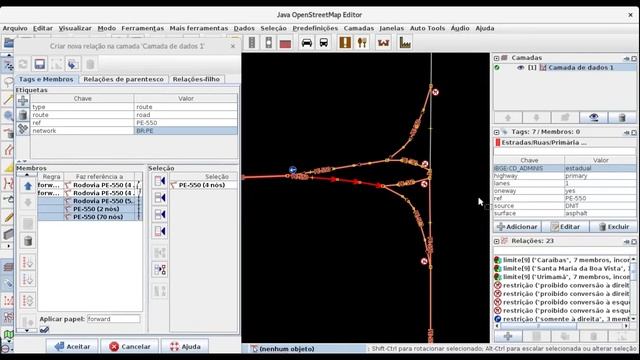
Task: Click the small arrow above the Membros button column
Action: [27, 175]
